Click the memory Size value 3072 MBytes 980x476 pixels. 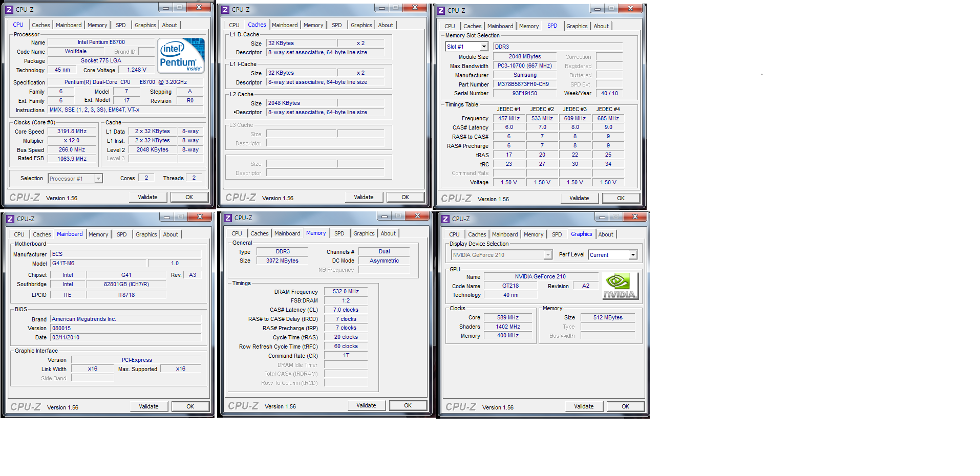[283, 261]
